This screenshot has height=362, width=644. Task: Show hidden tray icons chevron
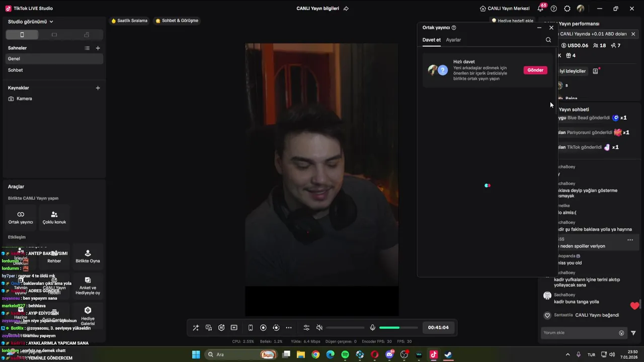click(568, 354)
